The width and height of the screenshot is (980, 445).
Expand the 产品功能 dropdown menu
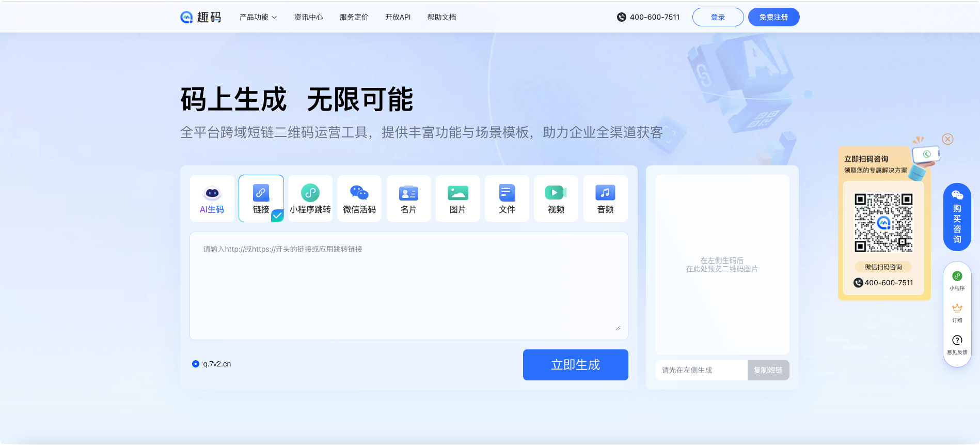point(258,17)
